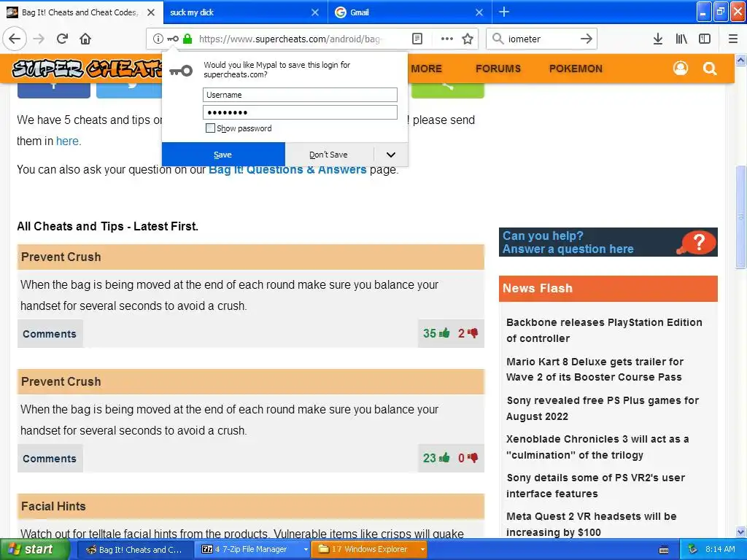The height and width of the screenshot is (560, 747).
Task: Open Meta Quest 2 price increase news
Action: pos(591,524)
